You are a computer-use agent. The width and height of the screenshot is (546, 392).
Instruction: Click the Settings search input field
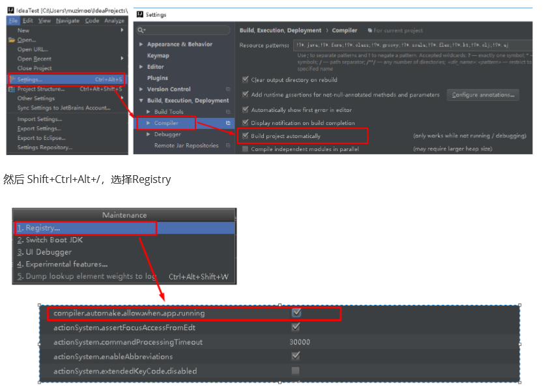pos(184,31)
